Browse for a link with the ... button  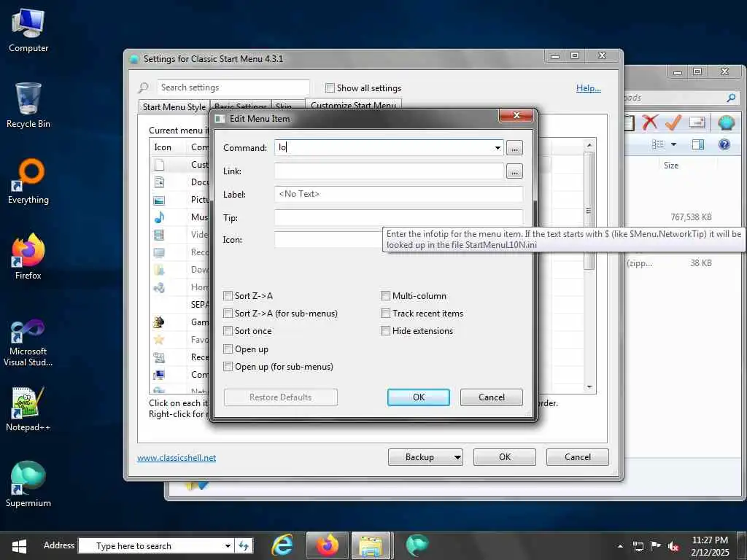(x=514, y=171)
